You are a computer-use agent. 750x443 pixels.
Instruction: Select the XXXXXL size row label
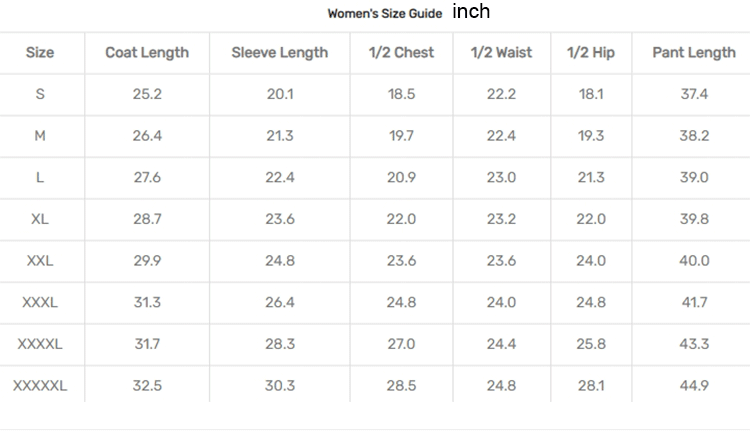click(40, 386)
